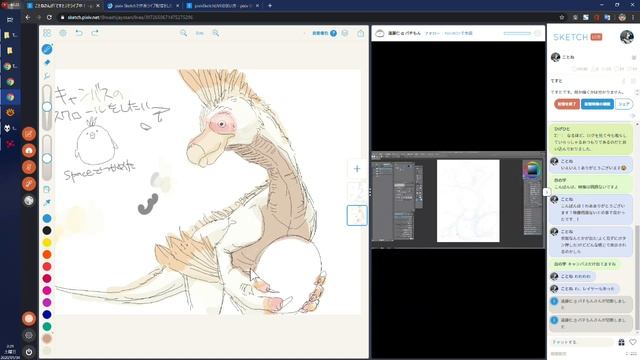The width and height of the screenshot is (640, 360).
Task: Pick the navy blue color swatch
Action: tap(47, 314)
